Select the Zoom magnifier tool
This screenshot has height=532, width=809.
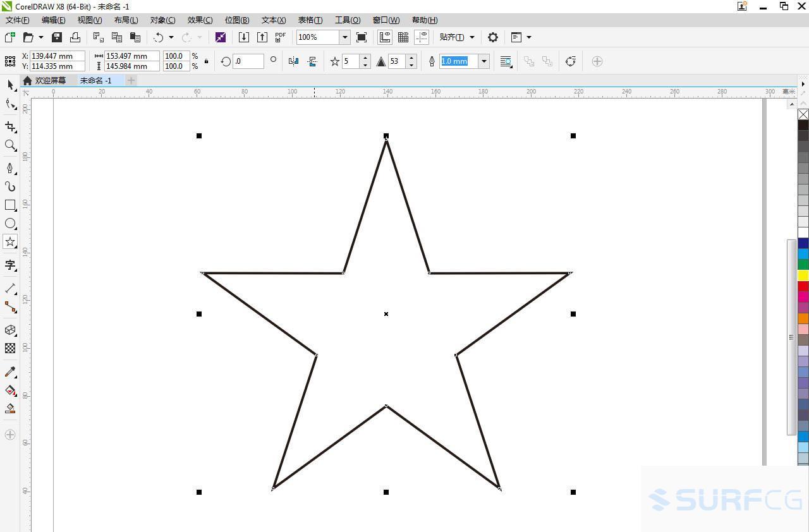coord(10,145)
